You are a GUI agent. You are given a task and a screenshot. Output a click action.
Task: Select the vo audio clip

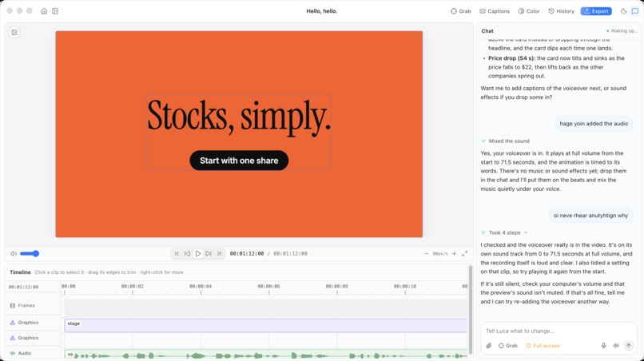tap(266, 354)
